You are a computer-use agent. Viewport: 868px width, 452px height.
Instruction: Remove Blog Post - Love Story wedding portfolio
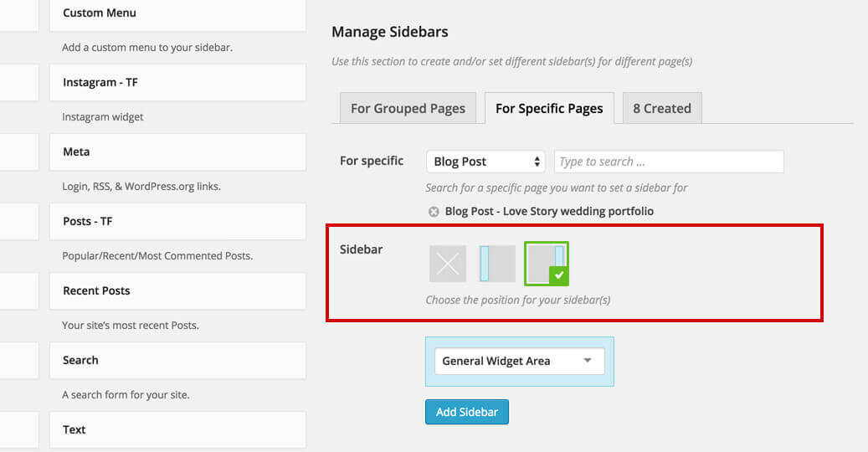pos(434,212)
